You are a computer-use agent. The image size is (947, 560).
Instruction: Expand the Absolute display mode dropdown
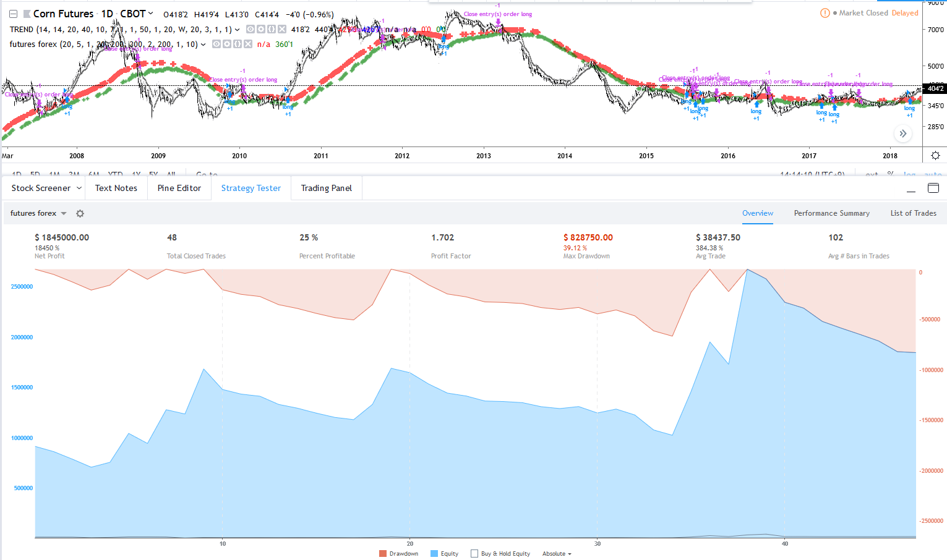[x=557, y=554]
